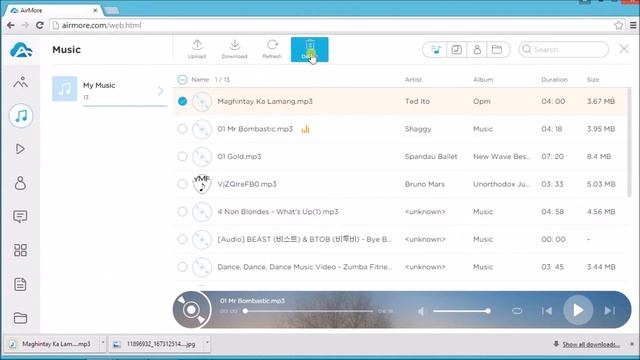
Task: Click the Duration column header
Action: (554, 80)
